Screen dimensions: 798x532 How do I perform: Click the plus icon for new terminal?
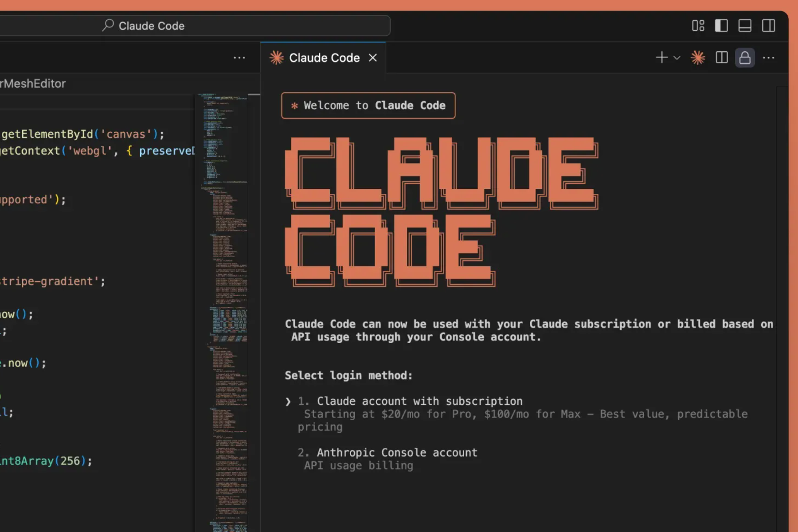pos(661,58)
